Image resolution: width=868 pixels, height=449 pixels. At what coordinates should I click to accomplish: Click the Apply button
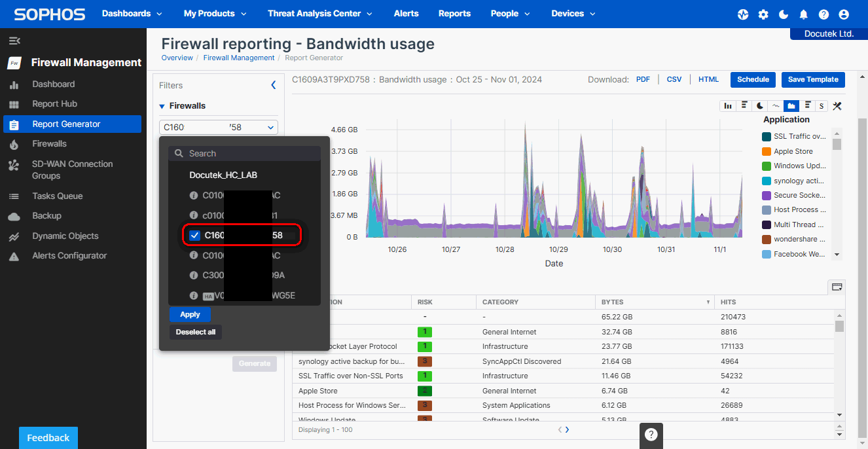click(x=190, y=315)
